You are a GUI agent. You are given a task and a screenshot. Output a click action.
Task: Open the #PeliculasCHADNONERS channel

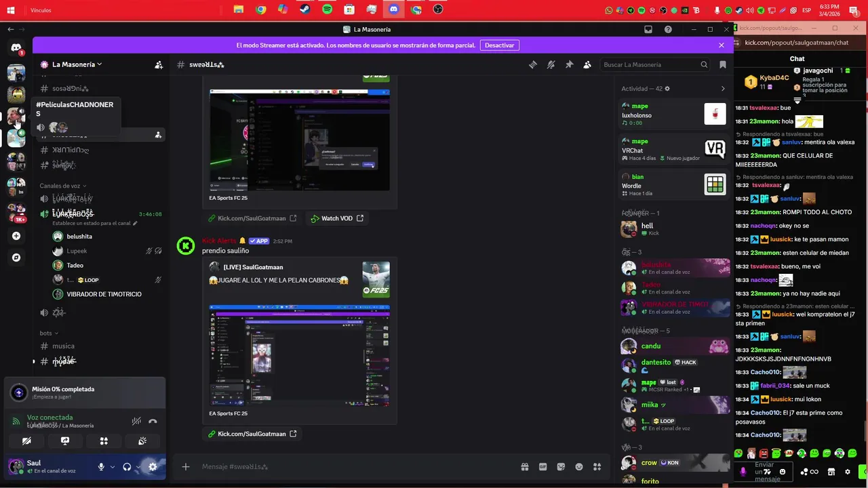tap(75, 109)
